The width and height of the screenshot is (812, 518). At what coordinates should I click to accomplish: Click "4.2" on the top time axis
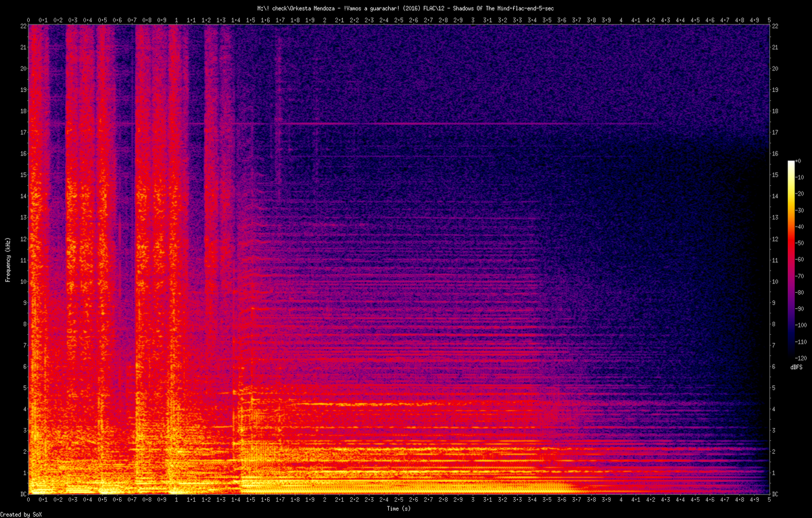651,20
